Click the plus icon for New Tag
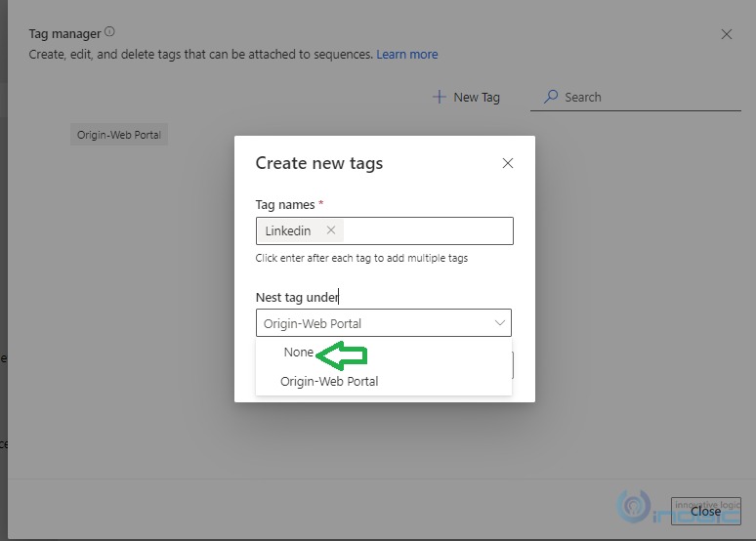This screenshot has height=541, width=756. pyautogui.click(x=440, y=97)
